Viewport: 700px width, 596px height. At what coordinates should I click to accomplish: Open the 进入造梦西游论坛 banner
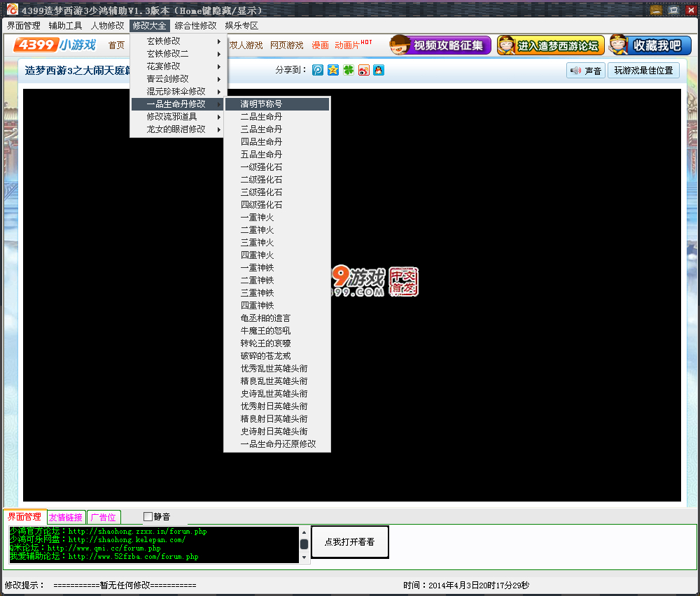pos(550,45)
